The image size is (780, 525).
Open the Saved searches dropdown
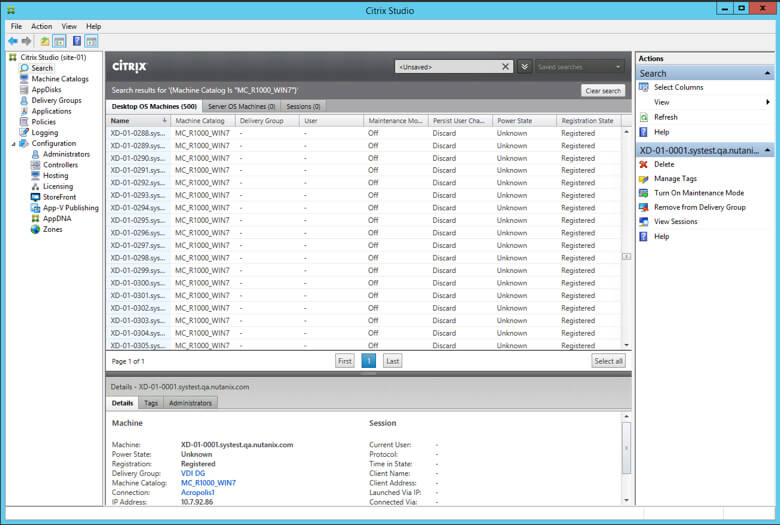tap(580, 67)
